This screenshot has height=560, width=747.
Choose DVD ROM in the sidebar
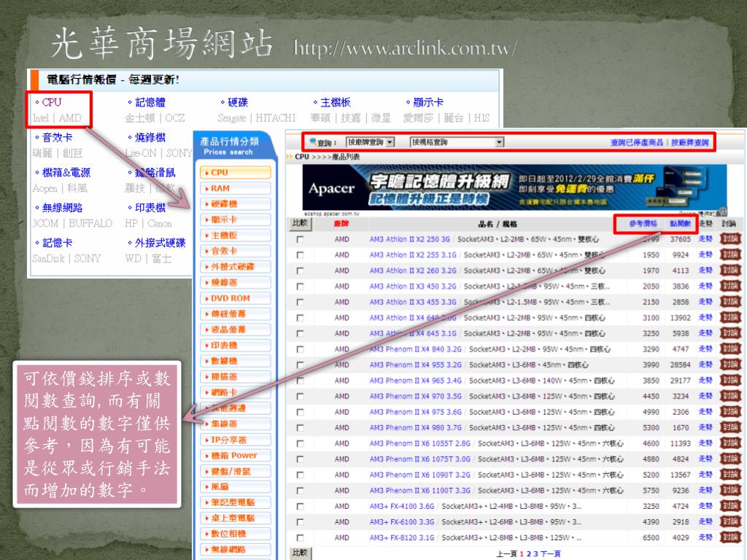236,298
